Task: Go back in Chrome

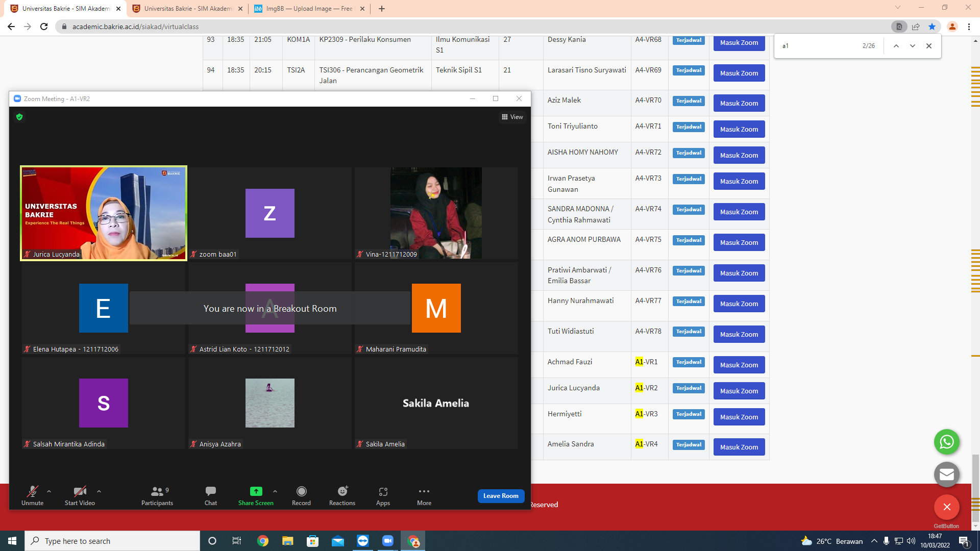Action: coord(11,27)
